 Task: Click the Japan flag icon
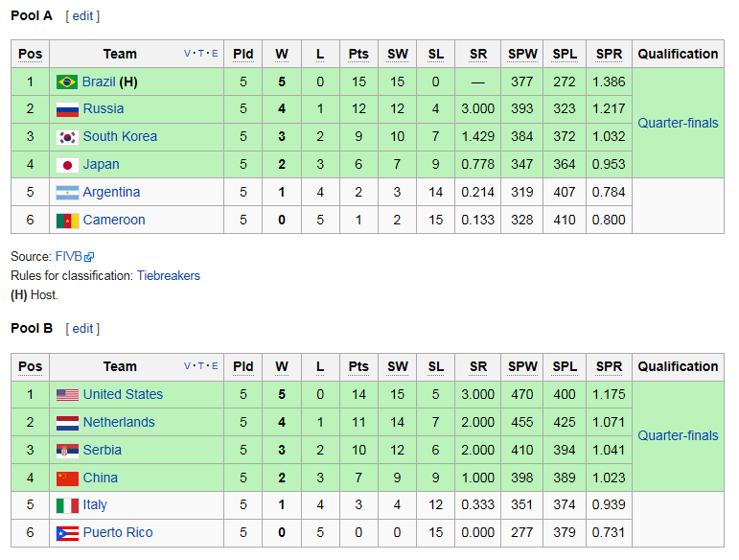67,165
